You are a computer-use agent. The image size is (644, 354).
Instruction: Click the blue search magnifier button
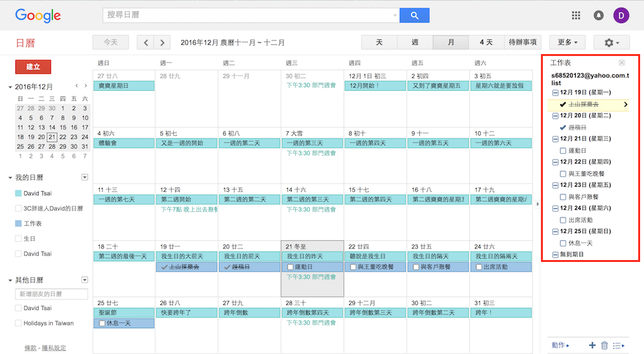tap(414, 15)
